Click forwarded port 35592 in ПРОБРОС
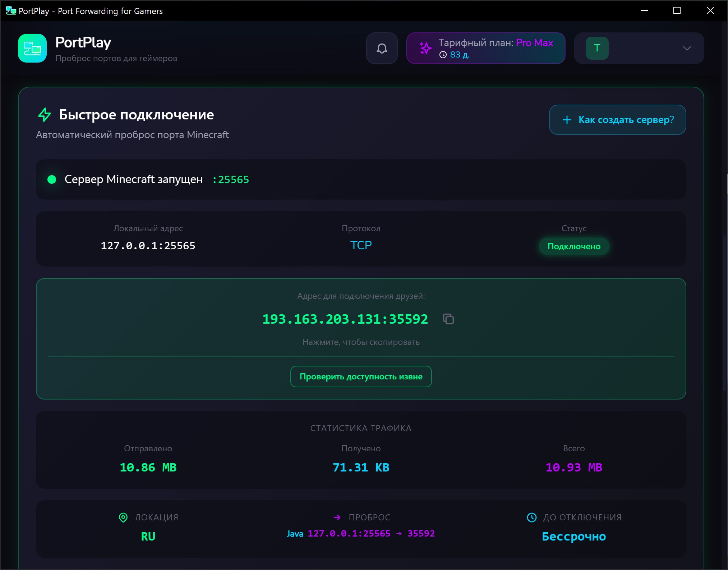This screenshot has height=570, width=728. [x=421, y=533]
